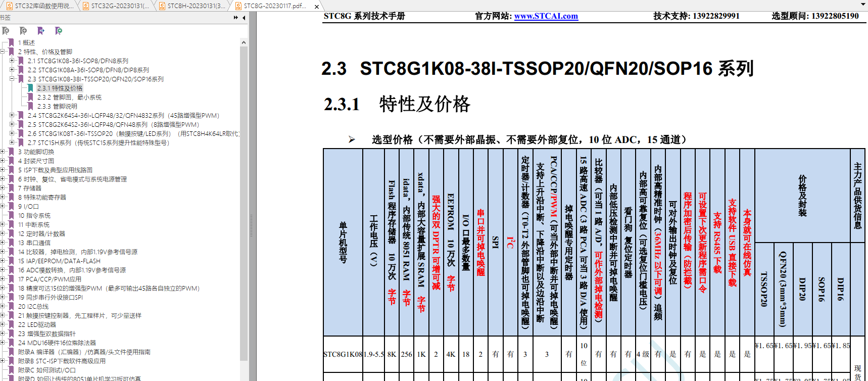The image size is (868, 381).
Task: Click the bookmark icon beside 2.3.2 管脚图
Action: tap(31, 97)
